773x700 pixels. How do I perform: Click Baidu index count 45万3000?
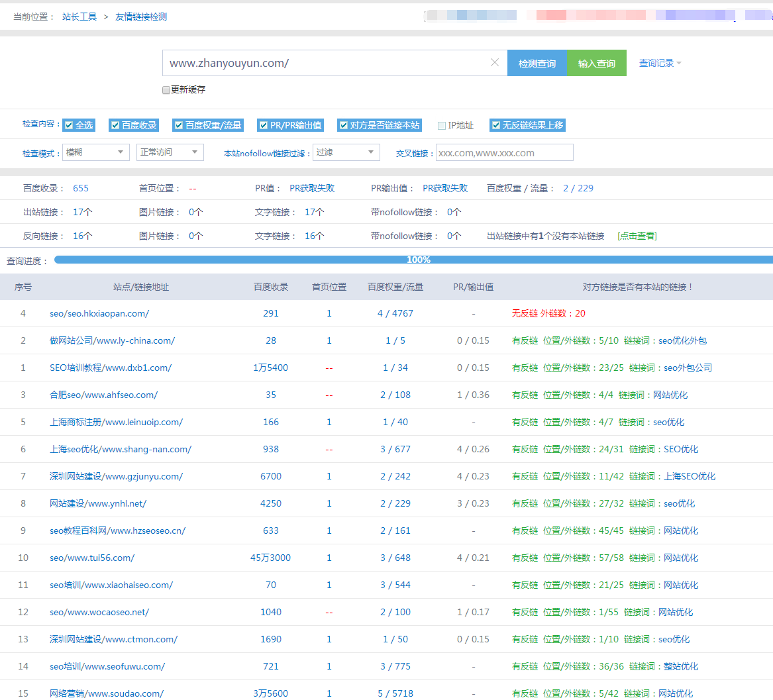tap(271, 558)
